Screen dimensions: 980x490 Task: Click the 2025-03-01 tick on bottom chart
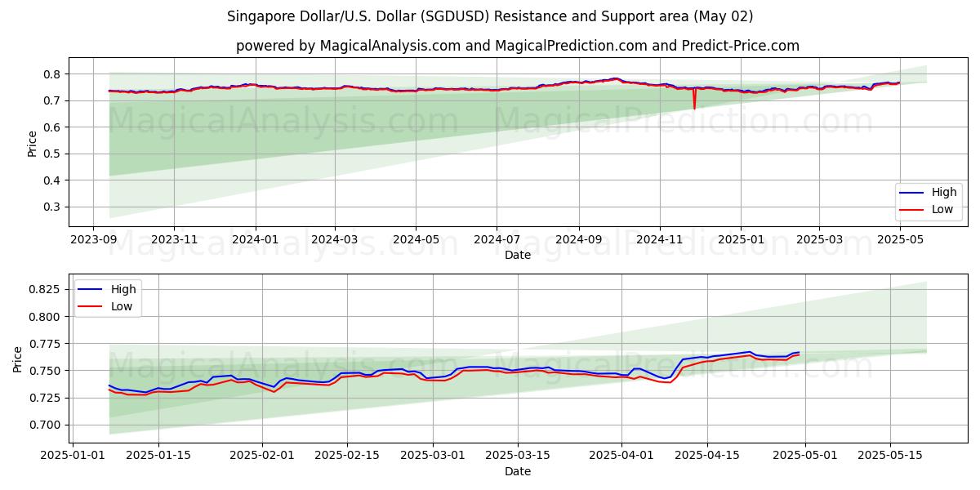tap(433, 457)
